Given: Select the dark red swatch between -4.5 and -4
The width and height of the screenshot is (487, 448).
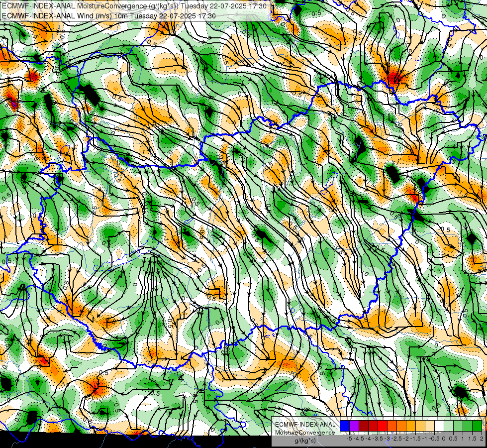Looking at the screenshot, I should click(x=364, y=426).
